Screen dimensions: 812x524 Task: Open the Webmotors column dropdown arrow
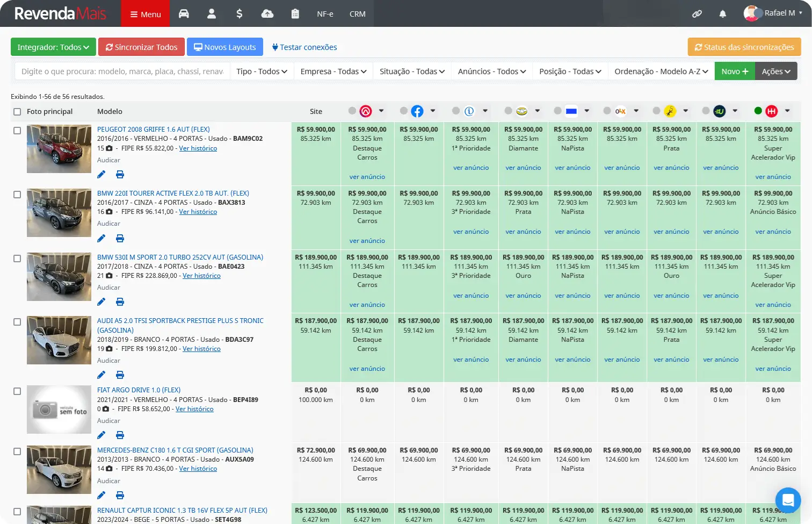point(381,111)
